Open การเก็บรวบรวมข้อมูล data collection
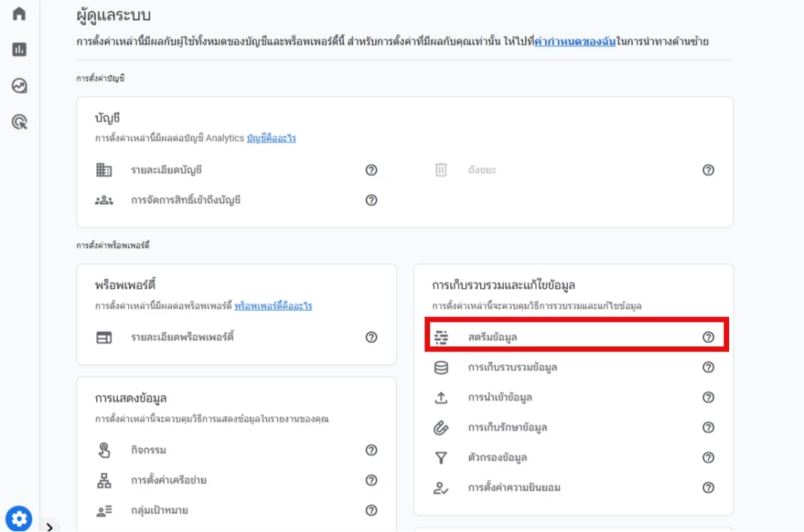804x532 pixels. click(512, 367)
